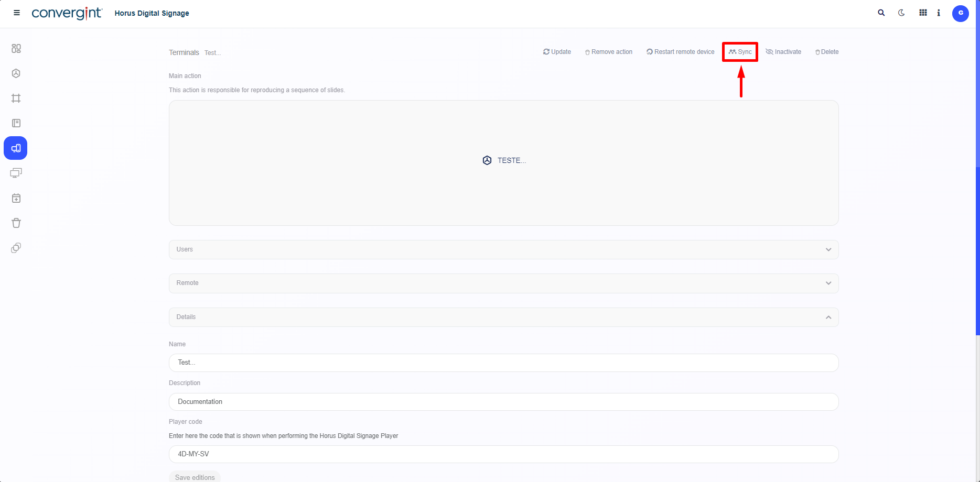Open the trash icon in sidebar
Image resolution: width=980 pixels, height=482 pixels.
pos(16,223)
